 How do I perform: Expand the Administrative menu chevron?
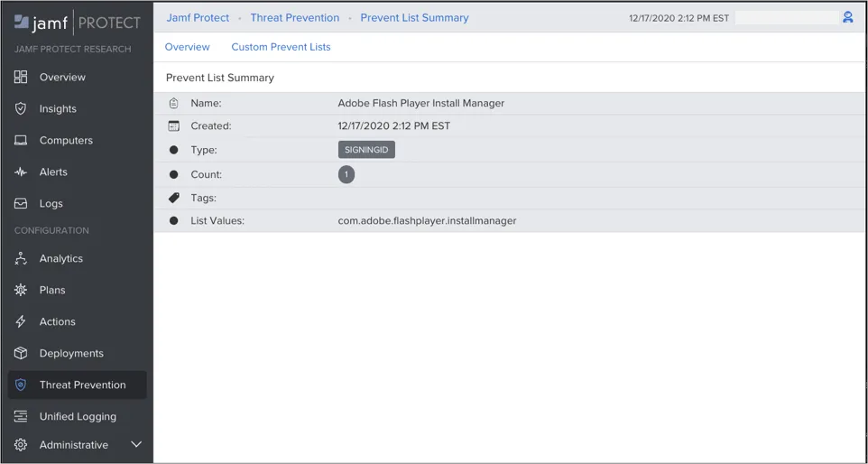[x=137, y=444]
